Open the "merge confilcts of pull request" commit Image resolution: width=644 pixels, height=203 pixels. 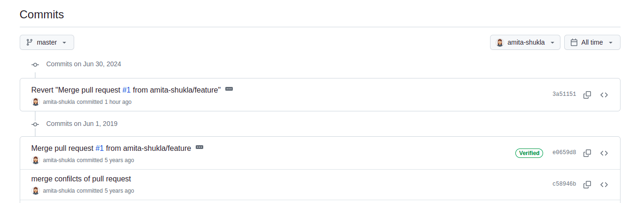81,179
